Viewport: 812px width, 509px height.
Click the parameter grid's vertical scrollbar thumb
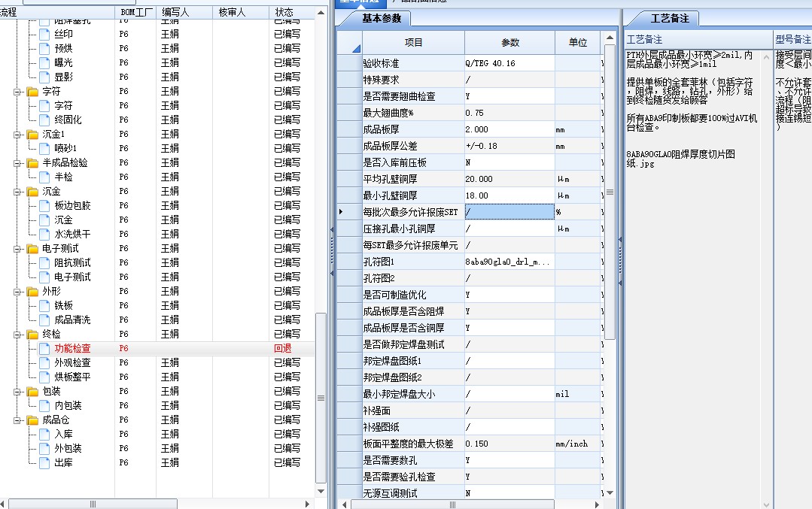tap(610, 192)
